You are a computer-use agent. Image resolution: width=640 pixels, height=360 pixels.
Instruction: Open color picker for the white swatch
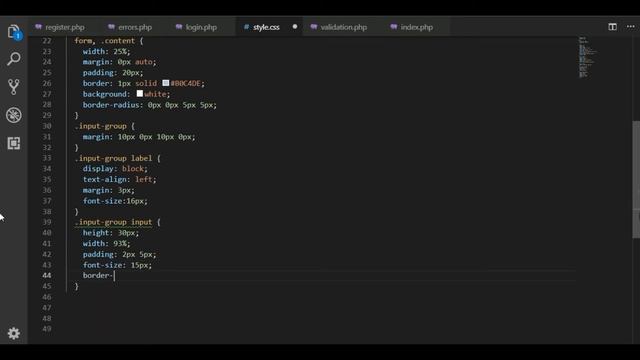tap(140, 93)
